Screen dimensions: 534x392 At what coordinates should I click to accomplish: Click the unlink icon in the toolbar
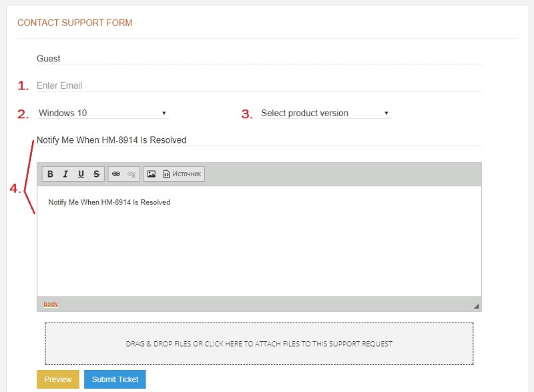(131, 174)
